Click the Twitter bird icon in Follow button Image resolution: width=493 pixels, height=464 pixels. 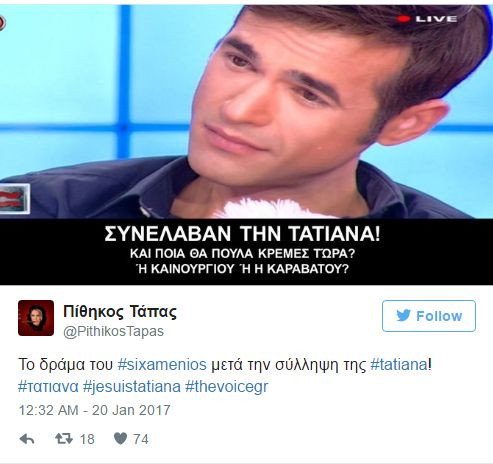(x=403, y=315)
